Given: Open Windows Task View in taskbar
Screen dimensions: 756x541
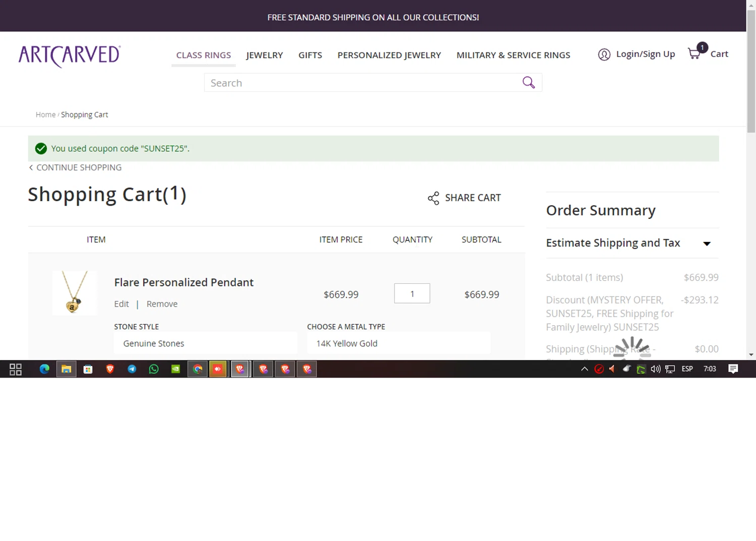Looking at the screenshot, I should pos(16,370).
